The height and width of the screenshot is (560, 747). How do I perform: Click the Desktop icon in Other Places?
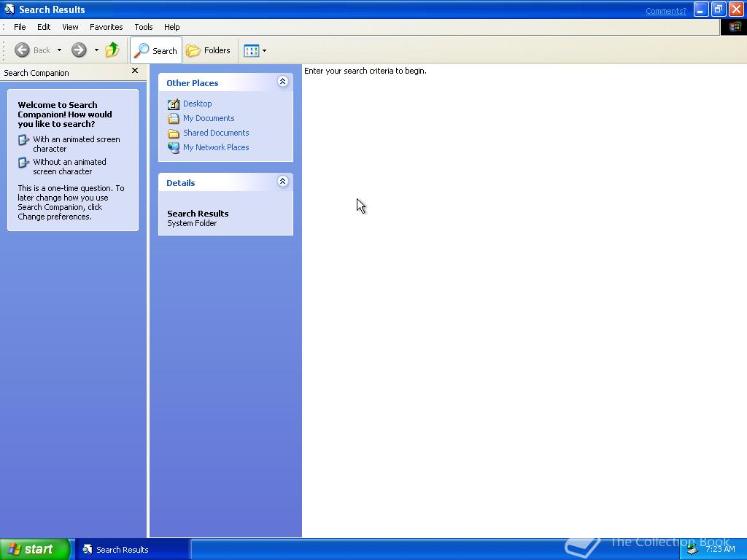[174, 104]
